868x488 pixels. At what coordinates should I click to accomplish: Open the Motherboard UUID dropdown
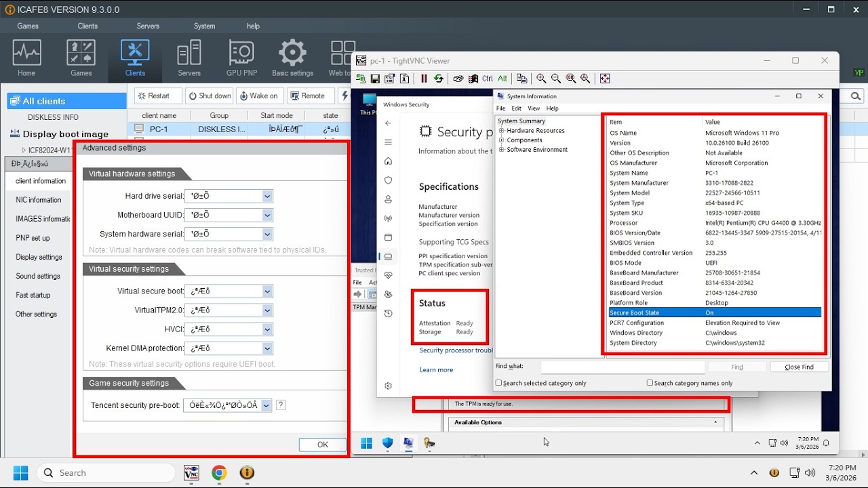click(267, 215)
